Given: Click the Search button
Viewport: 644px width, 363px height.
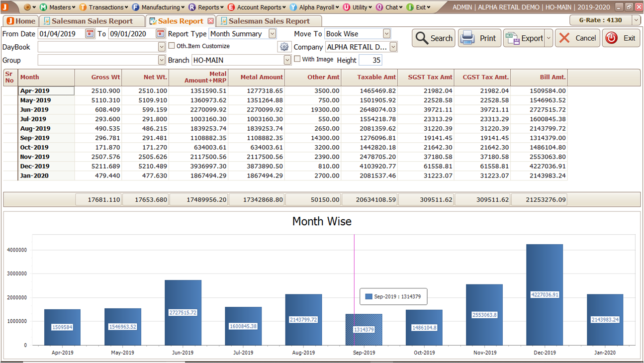Looking at the screenshot, I should [433, 38].
